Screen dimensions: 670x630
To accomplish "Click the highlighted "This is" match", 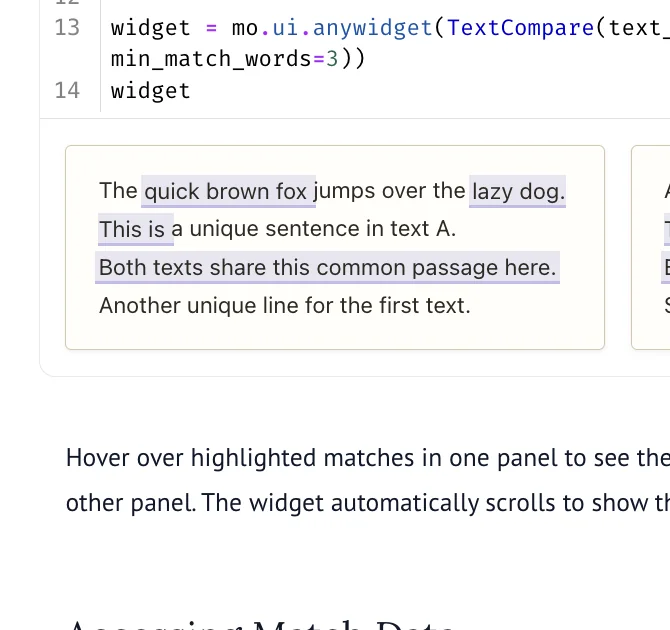I will [x=135, y=229].
